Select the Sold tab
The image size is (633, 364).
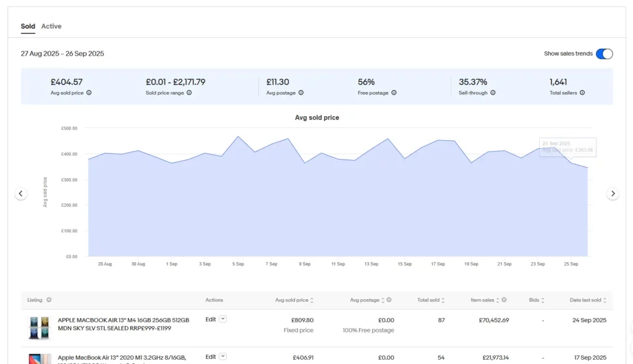click(x=28, y=26)
